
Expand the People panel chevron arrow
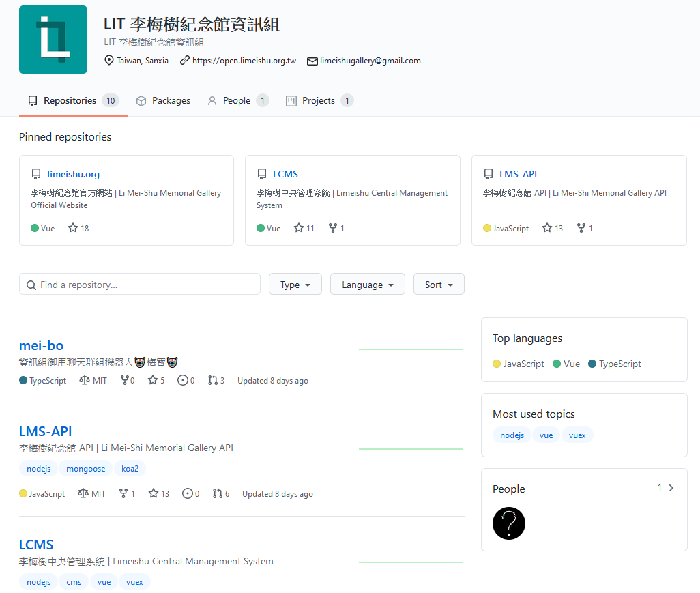(671, 488)
